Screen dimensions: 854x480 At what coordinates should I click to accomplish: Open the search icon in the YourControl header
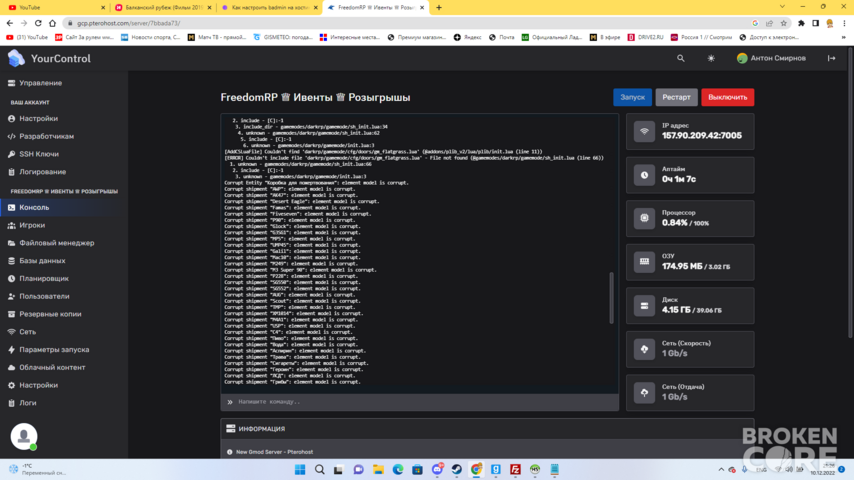coord(680,58)
